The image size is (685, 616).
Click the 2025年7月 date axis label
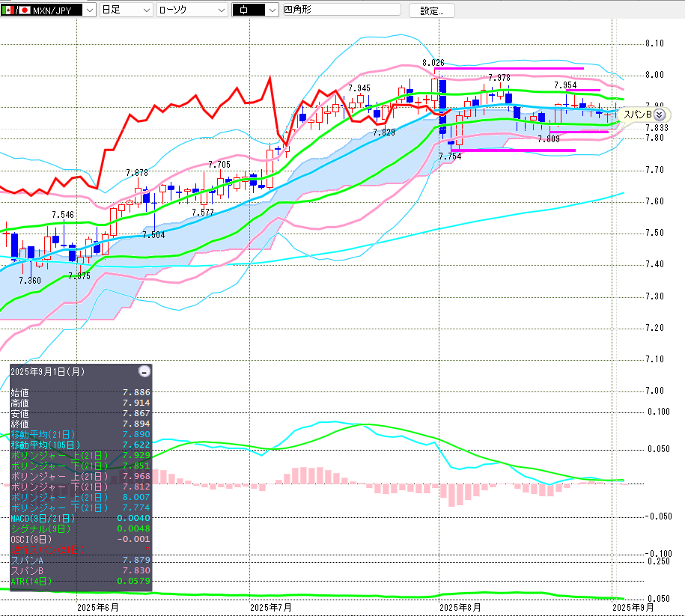[271, 607]
